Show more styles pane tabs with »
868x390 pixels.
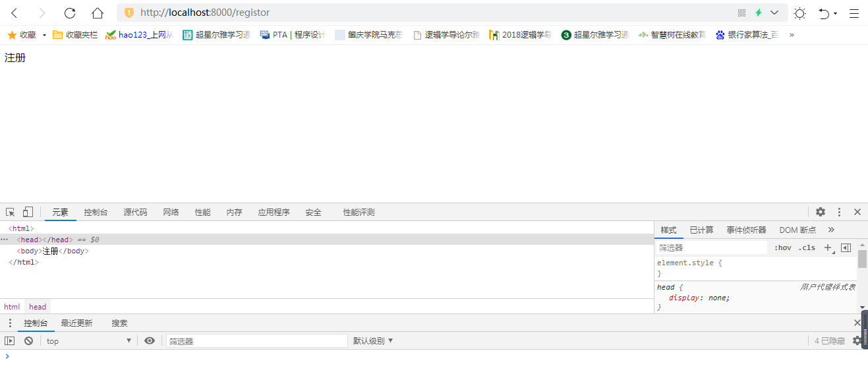tap(831, 230)
